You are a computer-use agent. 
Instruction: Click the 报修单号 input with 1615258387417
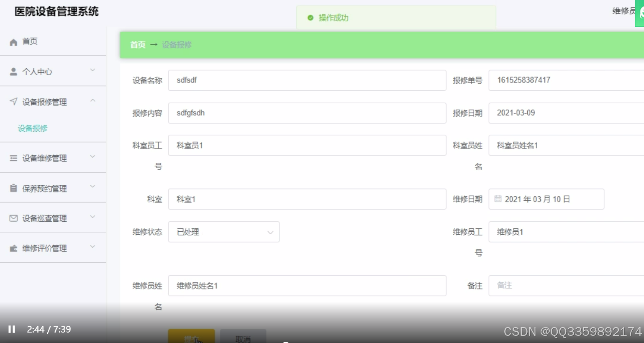566,80
